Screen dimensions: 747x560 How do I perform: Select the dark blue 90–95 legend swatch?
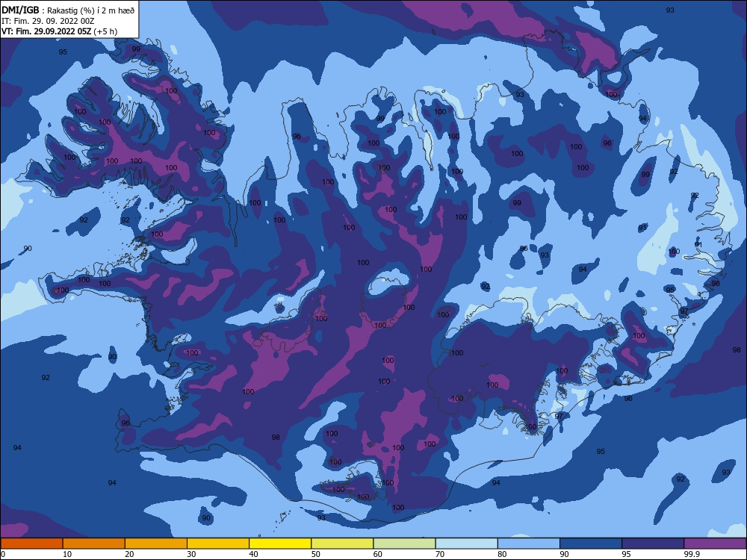[591, 544]
